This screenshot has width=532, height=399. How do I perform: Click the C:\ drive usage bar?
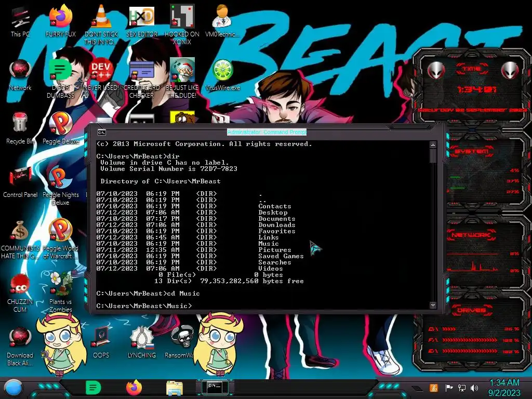(448, 329)
